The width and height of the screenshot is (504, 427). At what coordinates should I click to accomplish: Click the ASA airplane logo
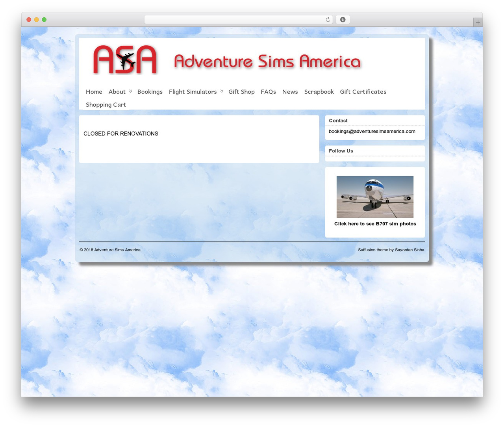click(125, 60)
